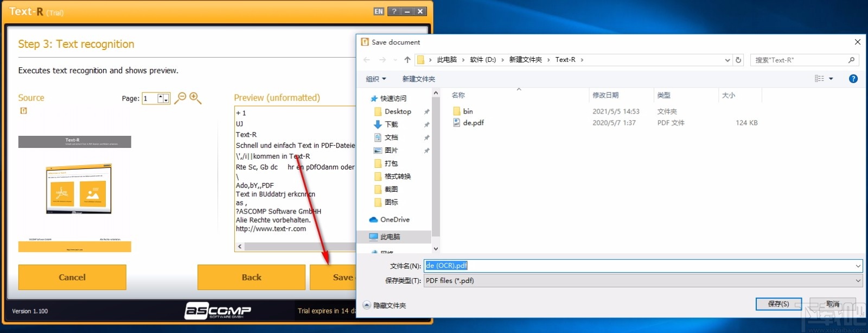Click the Back button in Text-R
The image size is (868, 333).
[251, 277]
